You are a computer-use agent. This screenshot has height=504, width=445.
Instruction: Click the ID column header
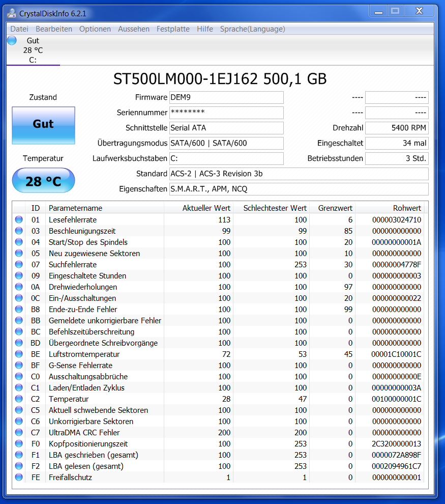[36, 208]
